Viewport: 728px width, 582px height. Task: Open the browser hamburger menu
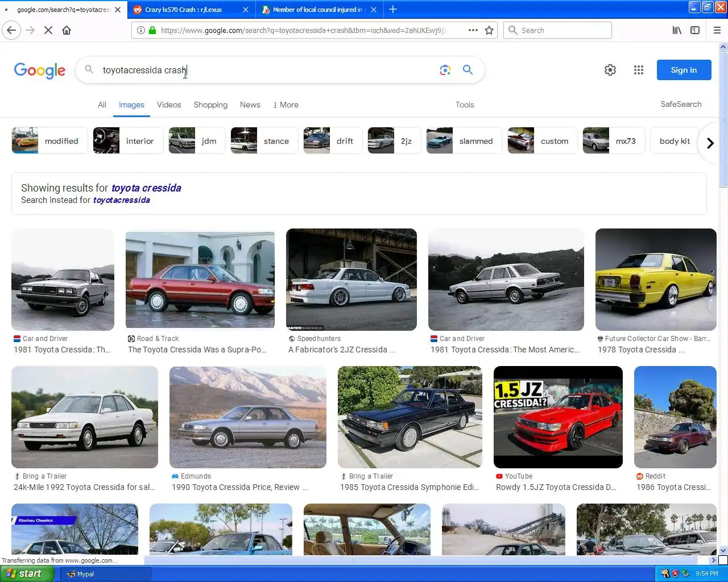(x=717, y=30)
